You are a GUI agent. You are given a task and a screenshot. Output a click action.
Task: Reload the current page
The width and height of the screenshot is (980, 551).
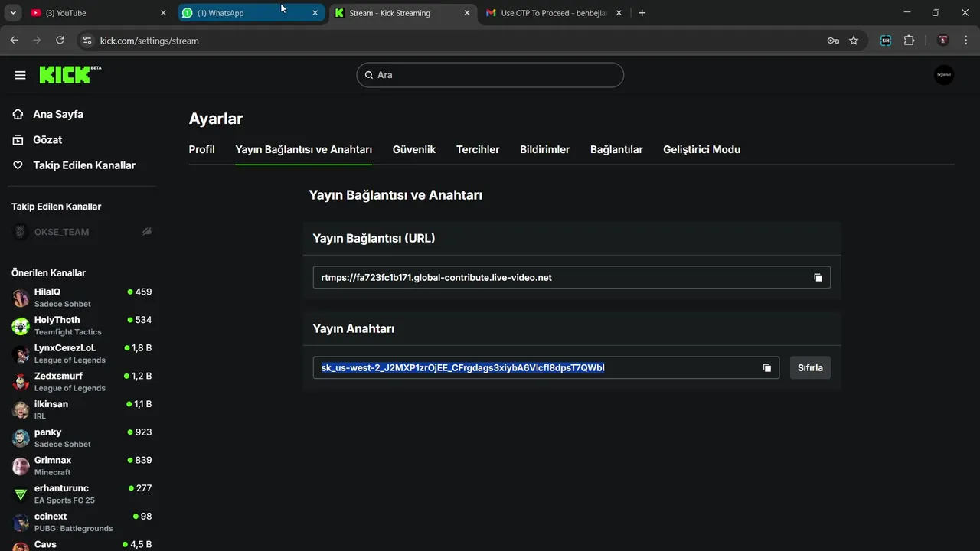pos(60,41)
